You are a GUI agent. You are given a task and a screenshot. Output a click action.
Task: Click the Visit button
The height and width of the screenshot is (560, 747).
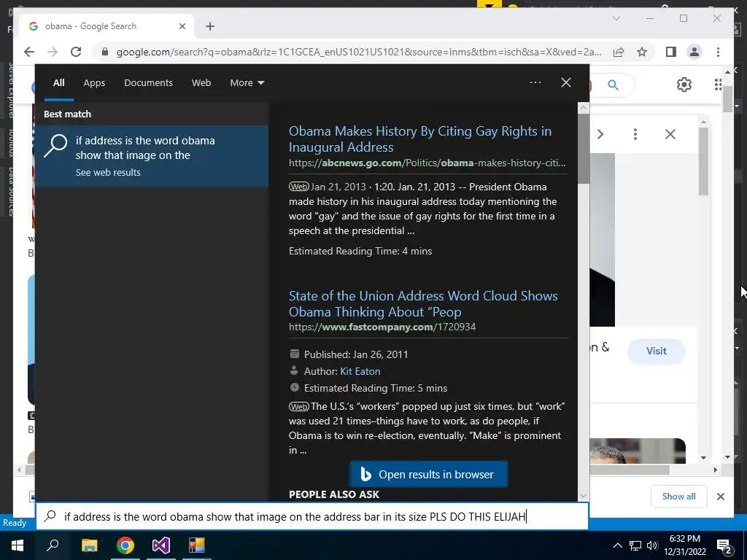(657, 351)
